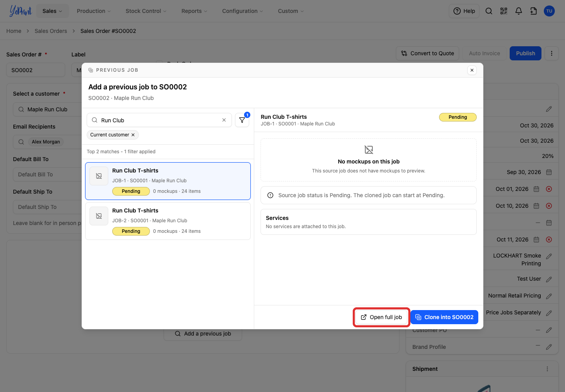Open the notifications bell

(x=519, y=11)
